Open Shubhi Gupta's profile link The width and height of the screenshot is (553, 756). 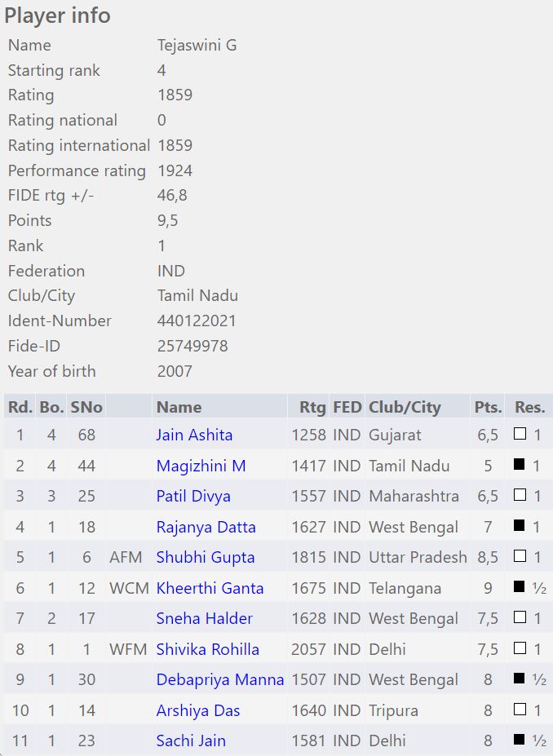(x=206, y=557)
